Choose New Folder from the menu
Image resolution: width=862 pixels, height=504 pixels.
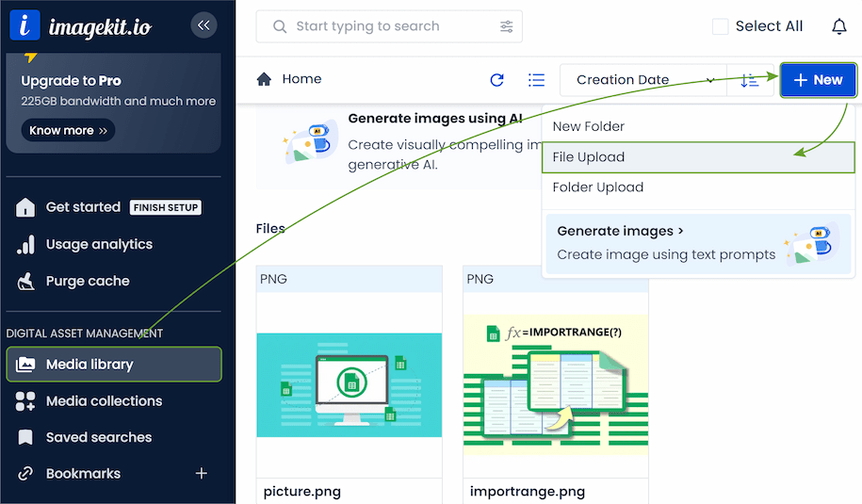[x=589, y=126]
